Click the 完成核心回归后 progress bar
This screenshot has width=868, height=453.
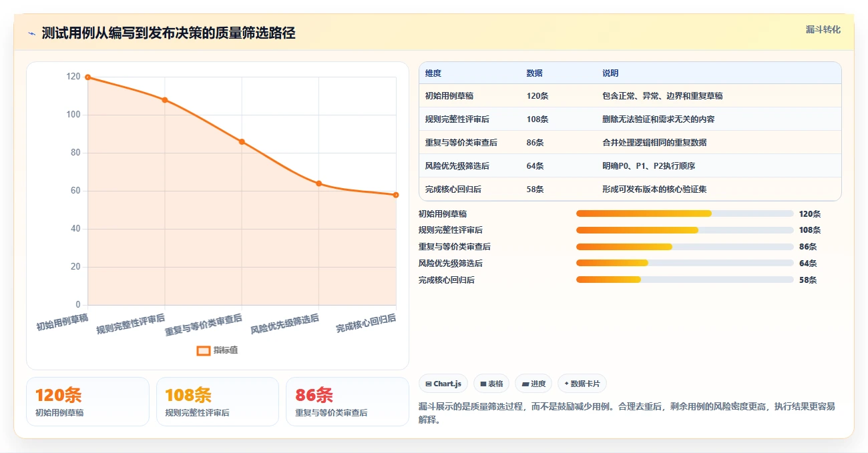point(685,280)
